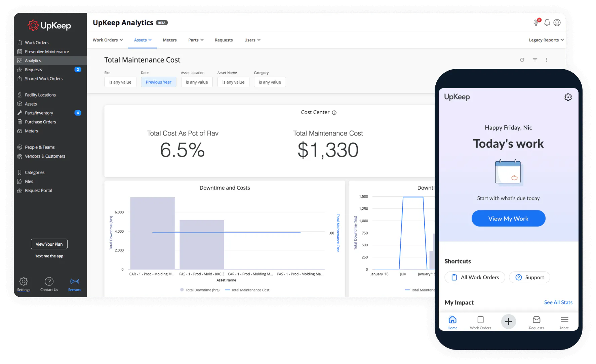Image resolution: width=596 pixels, height=364 pixels.
Task: Toggle Total Downtime (hrs) legend item
Action: click(x=200, y=290)
